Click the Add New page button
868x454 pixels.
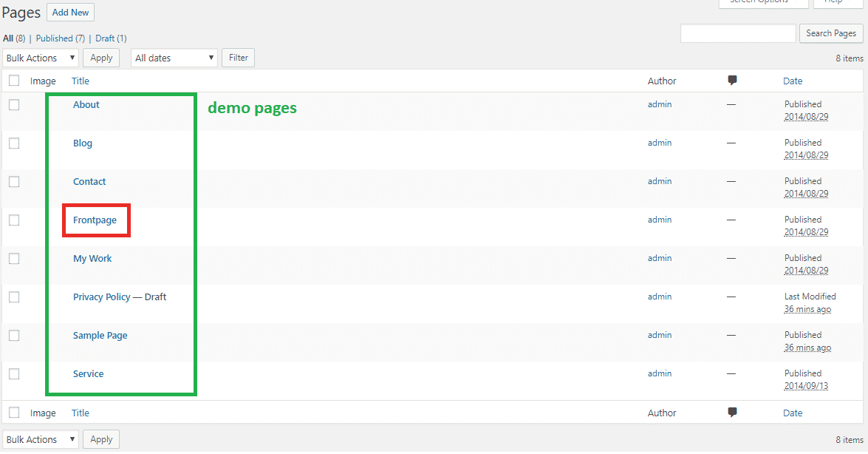(70, 12)
